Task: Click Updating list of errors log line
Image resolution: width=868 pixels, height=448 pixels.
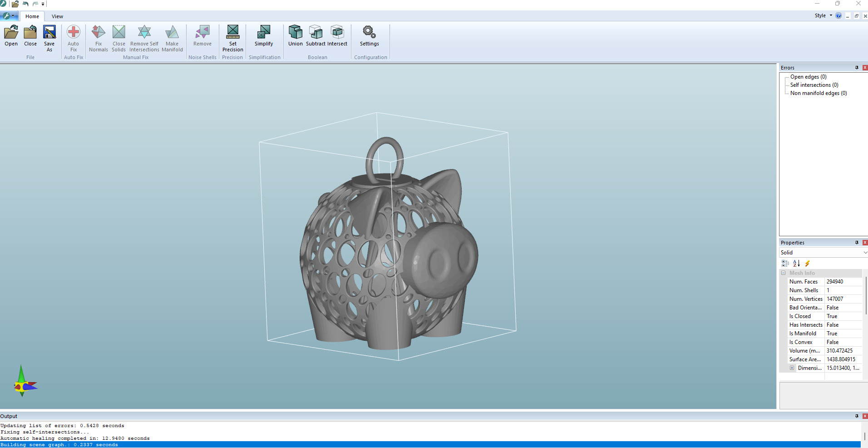Action: [62, 426]
